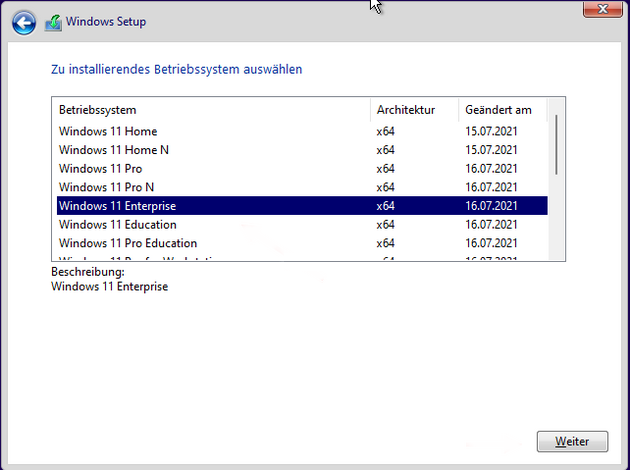
Task: Select the Windows 11 Pro edition
Action: (x=100, y=169)
